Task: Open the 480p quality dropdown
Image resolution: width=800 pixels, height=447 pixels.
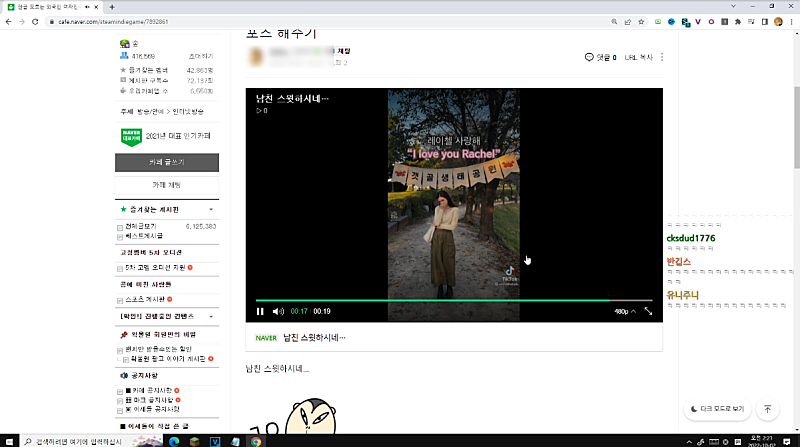Action: 625,311
